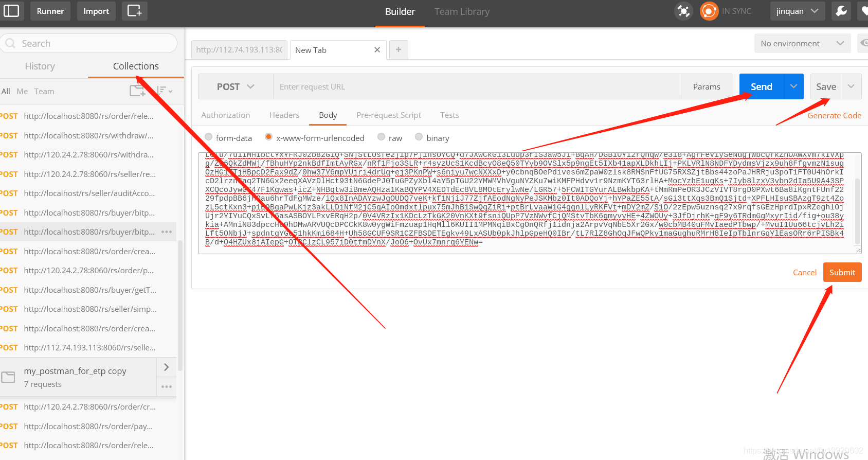Screen dimensions: 868x460
Task: Open request localhost:8080/rs/order/pay...
Action: 88,426
